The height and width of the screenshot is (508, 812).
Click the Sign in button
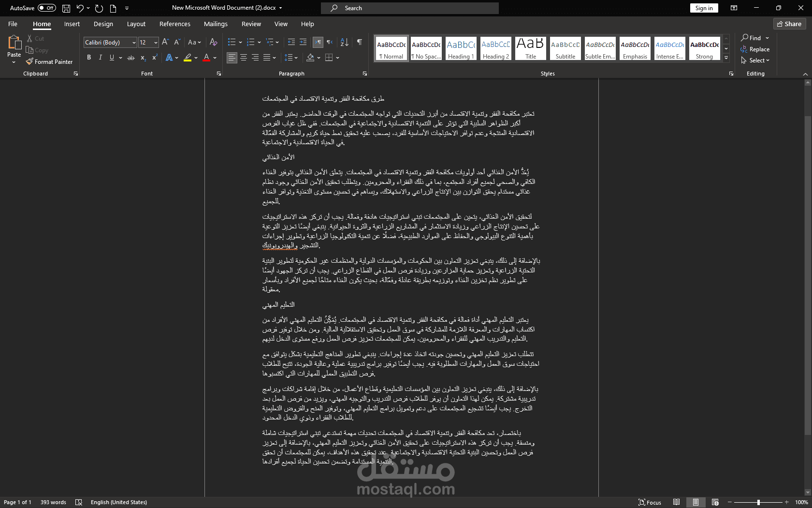pos(704,8)
